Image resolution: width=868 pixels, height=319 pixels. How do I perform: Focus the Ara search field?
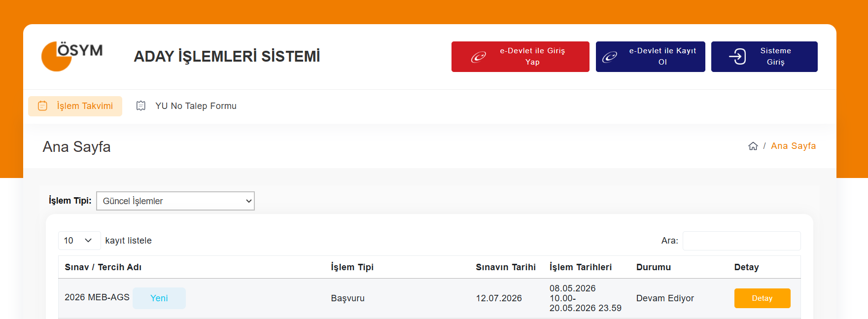coord(741,241)
